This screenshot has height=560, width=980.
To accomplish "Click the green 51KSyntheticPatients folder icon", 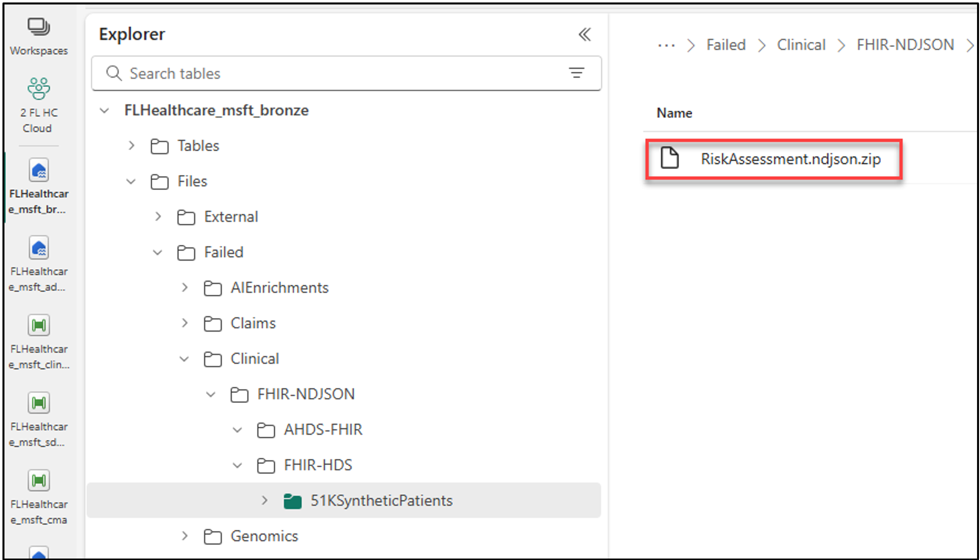I will click(292, 501).
